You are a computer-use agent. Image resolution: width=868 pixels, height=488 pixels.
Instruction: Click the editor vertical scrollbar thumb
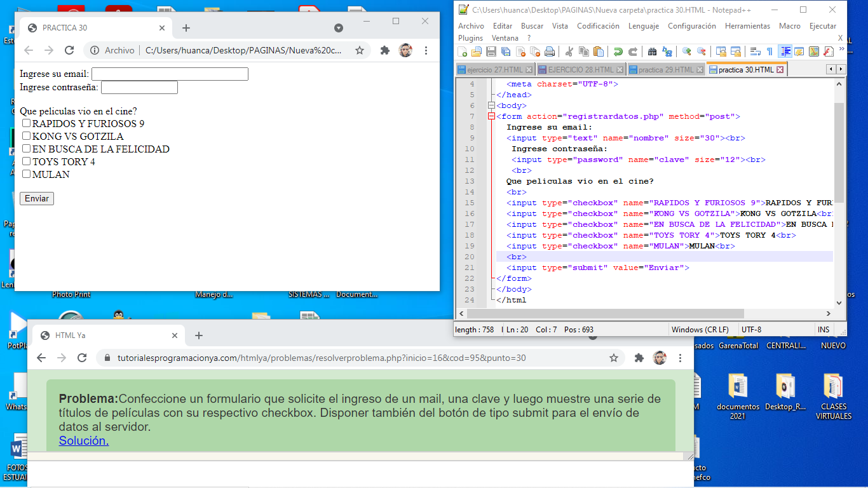839,152
